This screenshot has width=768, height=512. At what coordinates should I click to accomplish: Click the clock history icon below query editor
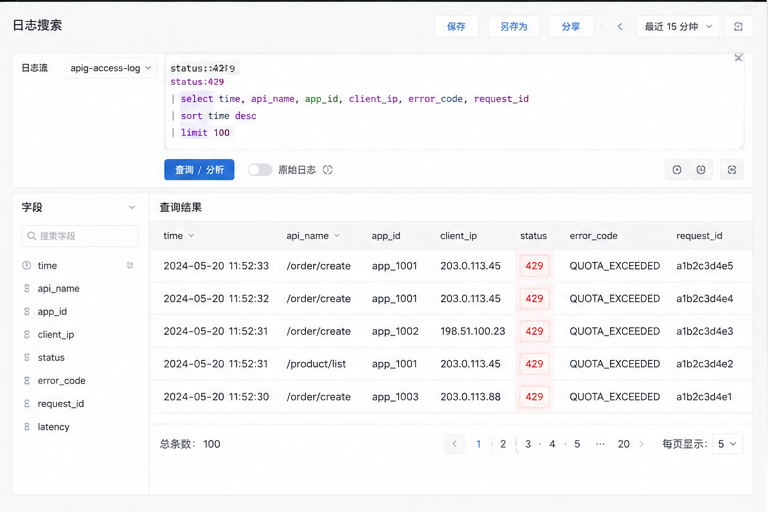coord(701,170)
